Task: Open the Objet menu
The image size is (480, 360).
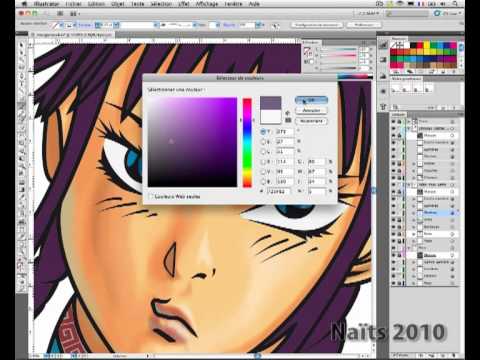Action: tap(117, 4)
